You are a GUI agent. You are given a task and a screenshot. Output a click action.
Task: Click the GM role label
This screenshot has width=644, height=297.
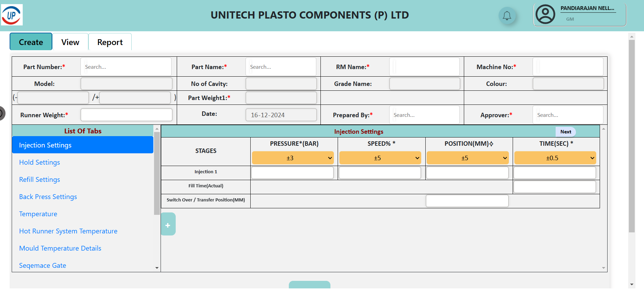tap(570, 19)
